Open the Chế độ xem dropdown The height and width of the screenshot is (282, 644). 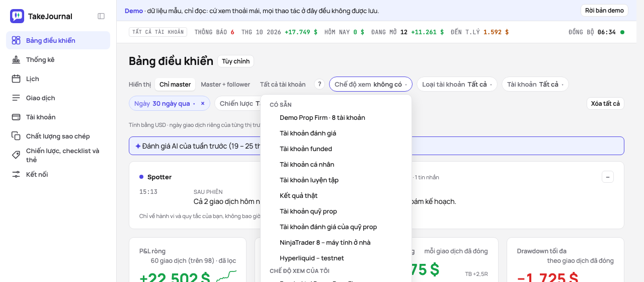[x=371, y=84]
